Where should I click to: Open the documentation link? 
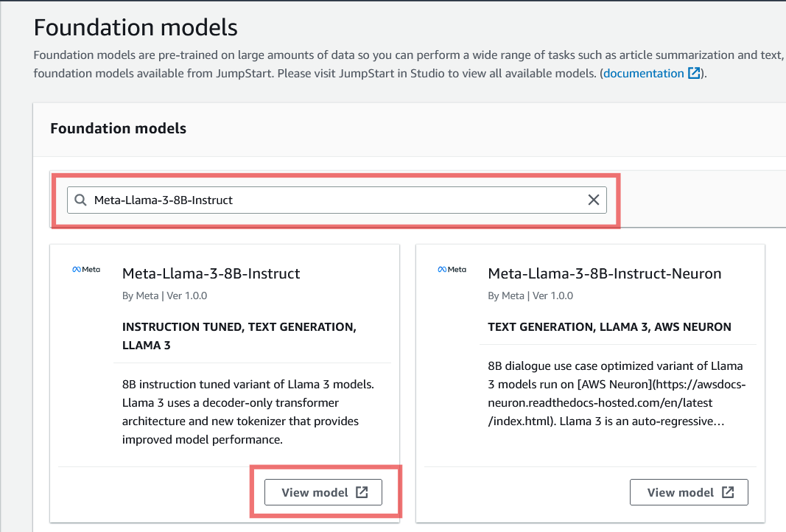click(643, 74)
